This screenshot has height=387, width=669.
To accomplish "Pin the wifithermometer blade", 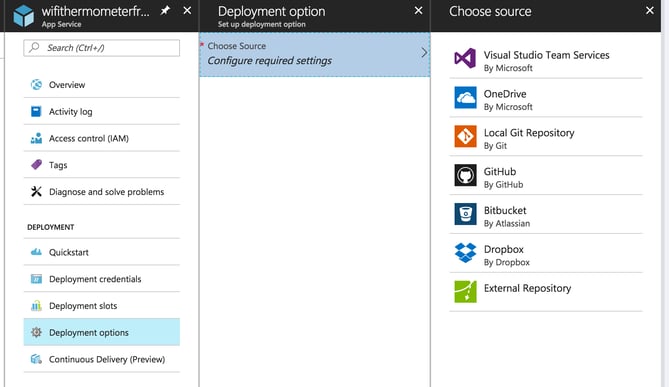I will point(165,11).
